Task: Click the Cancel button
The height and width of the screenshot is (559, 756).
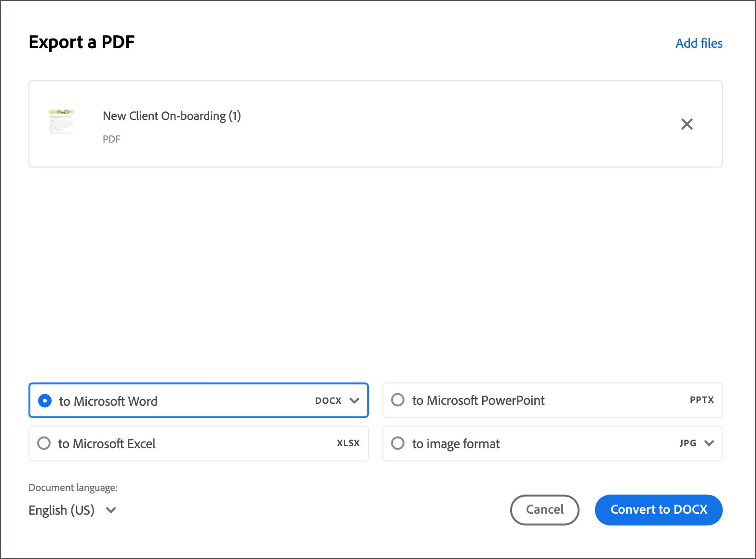Action: point(544,510)
